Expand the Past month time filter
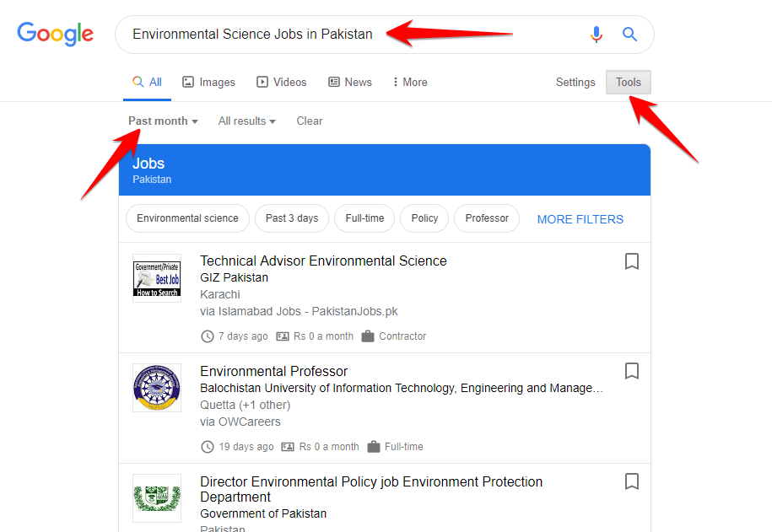 (x=163, y=121)
